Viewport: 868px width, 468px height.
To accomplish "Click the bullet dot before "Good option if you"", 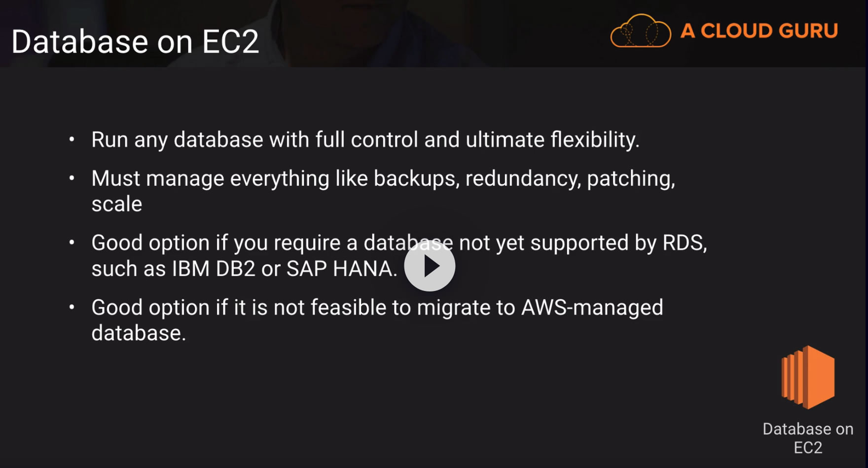I will pos(72,243).
